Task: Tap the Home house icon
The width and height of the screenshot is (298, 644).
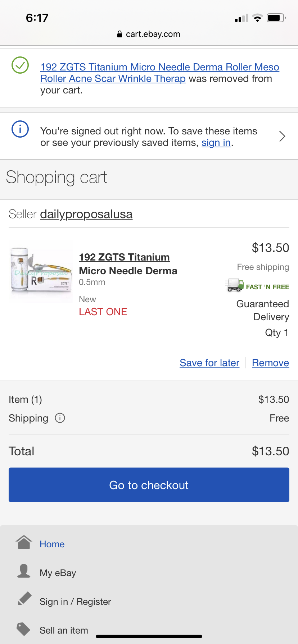Action: (x=24, y=542)
